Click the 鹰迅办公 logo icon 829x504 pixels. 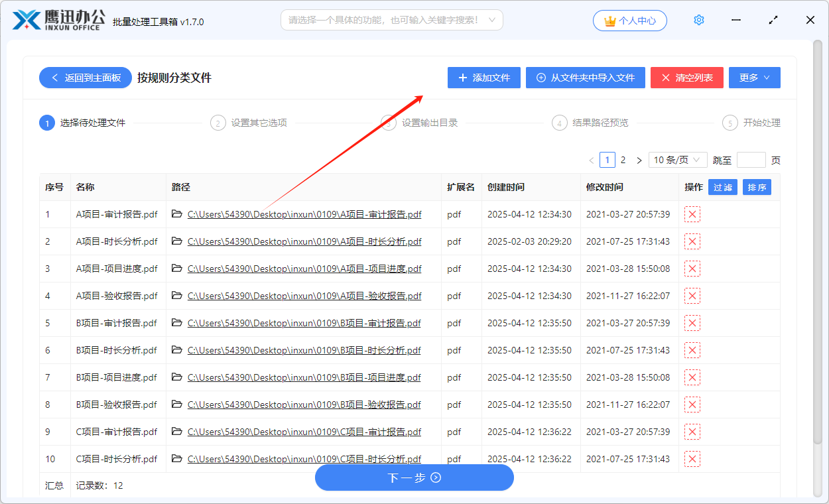[27, 21]
